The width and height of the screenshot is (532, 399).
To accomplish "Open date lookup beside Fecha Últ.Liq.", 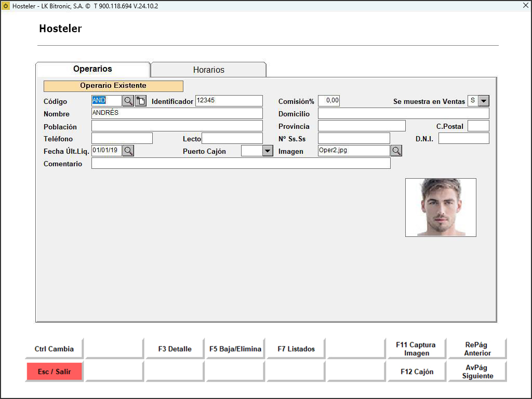I will click(x=128, y=151).
